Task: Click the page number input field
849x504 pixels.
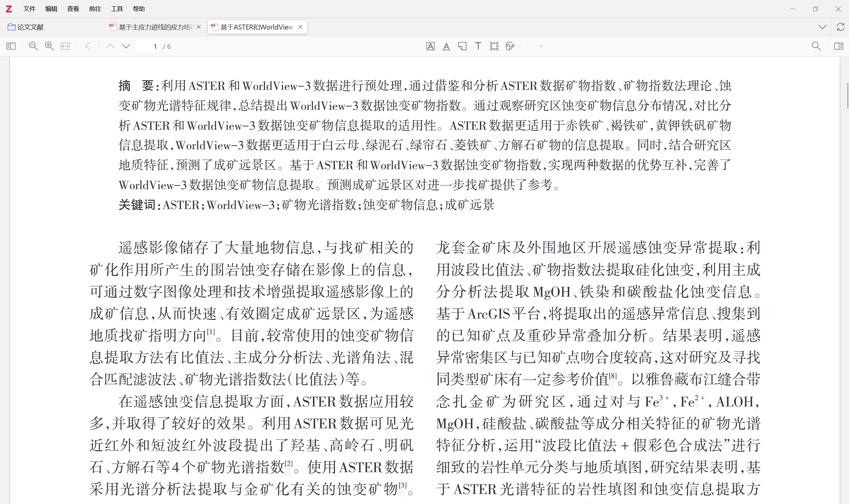Action: (148, 46)
